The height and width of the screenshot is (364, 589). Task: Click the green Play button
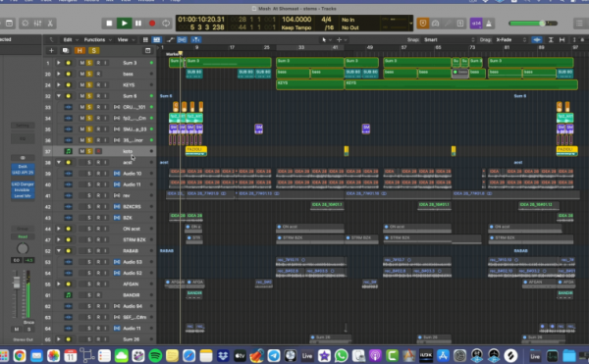(x=124, y=24)
